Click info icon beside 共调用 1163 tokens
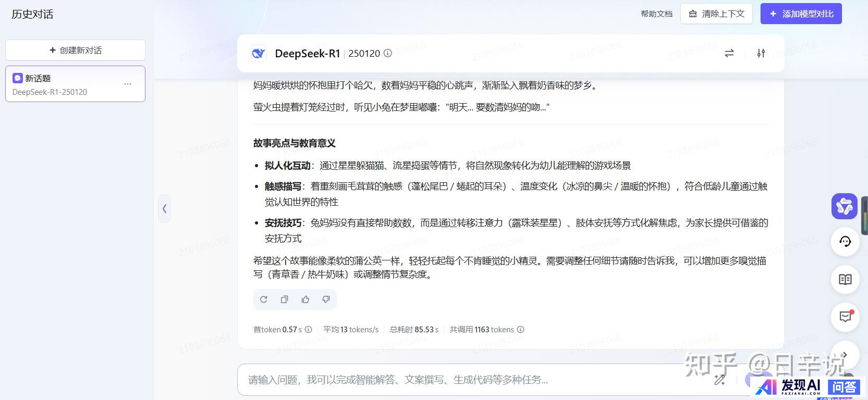The image size is (868, 400). tap(520, 330)
